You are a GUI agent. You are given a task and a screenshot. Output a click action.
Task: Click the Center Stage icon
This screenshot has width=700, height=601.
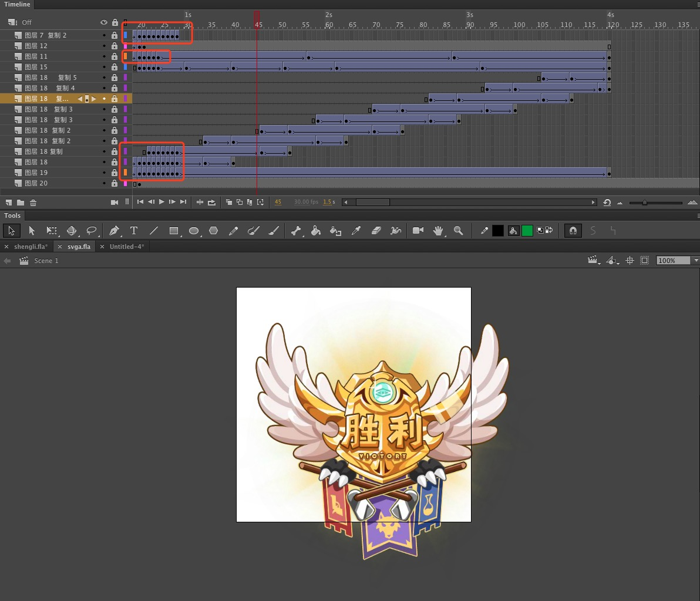pos(630,261)
